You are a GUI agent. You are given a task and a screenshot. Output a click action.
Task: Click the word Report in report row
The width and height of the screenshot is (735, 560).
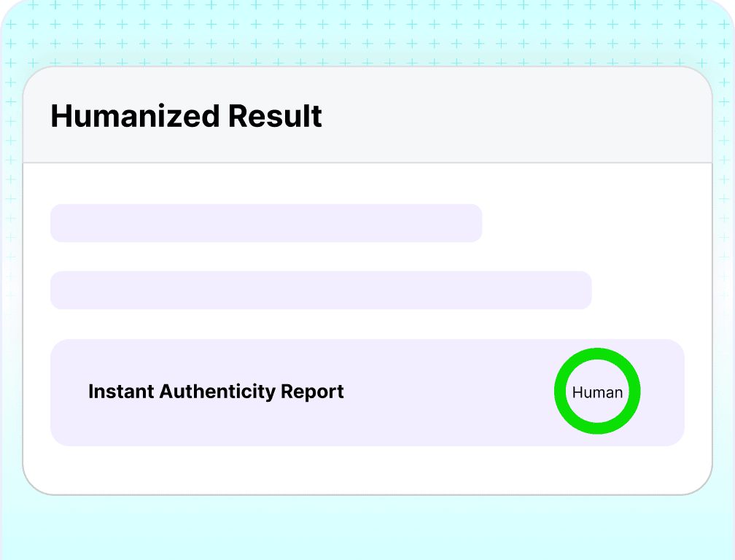[x=312, y=392]
